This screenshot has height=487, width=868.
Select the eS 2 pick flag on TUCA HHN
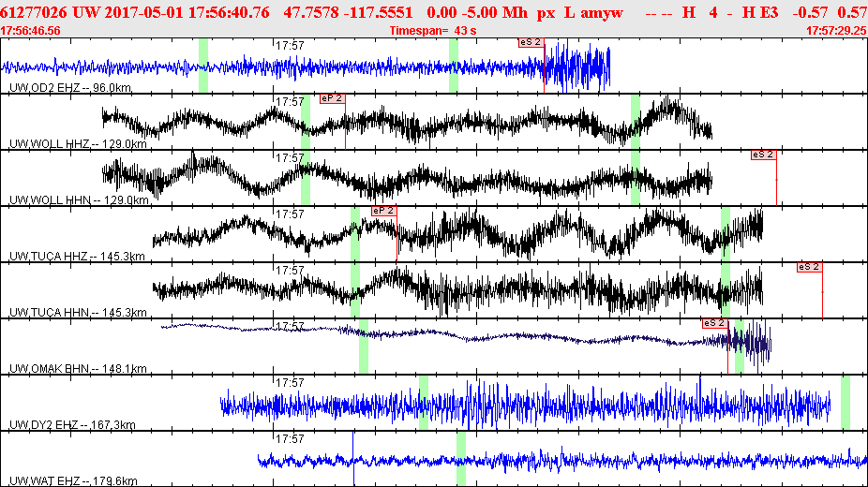[809, 267]
